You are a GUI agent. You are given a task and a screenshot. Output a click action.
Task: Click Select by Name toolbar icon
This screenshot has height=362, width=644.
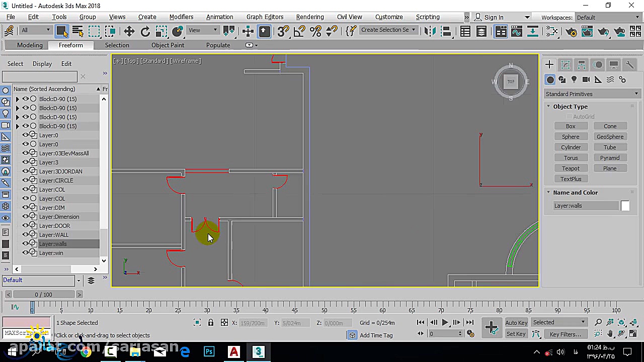click(78, 32)
